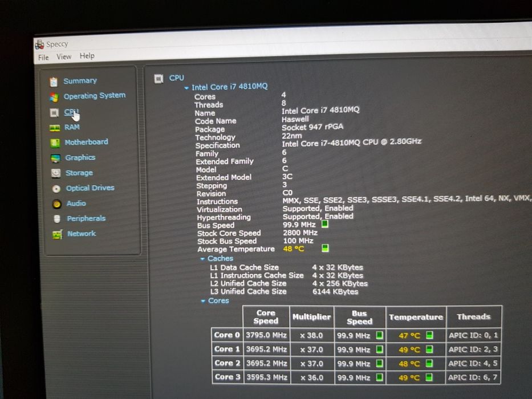Click Core 3 temperature graph icon
Viewport: 532px width, 399px height.
point(429,377)
